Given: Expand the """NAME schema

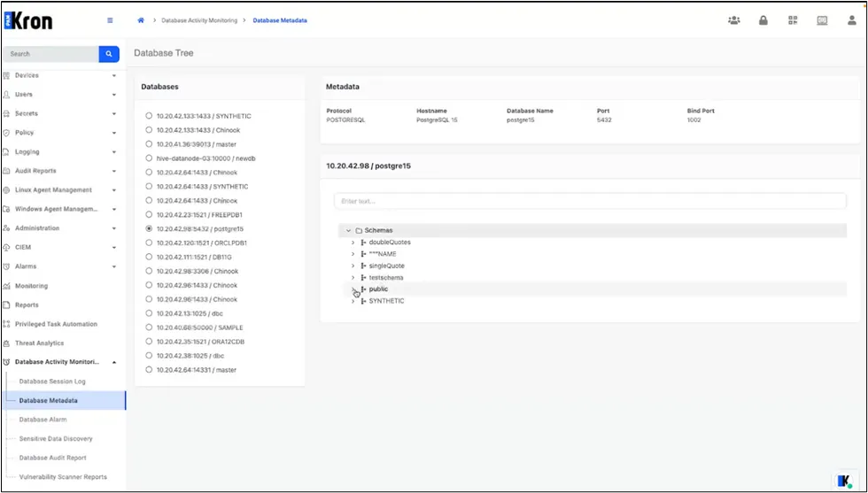Looking at the screenshot, I should pos(353,254).
